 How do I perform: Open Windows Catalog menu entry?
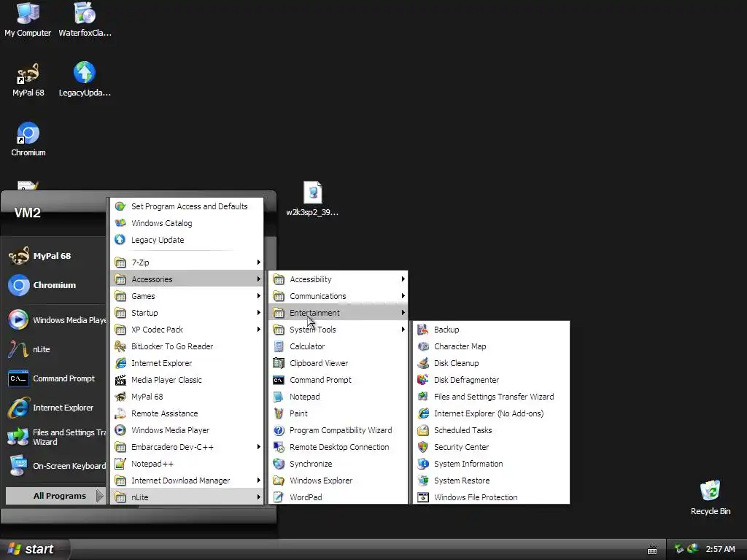[x=187, y=223]
